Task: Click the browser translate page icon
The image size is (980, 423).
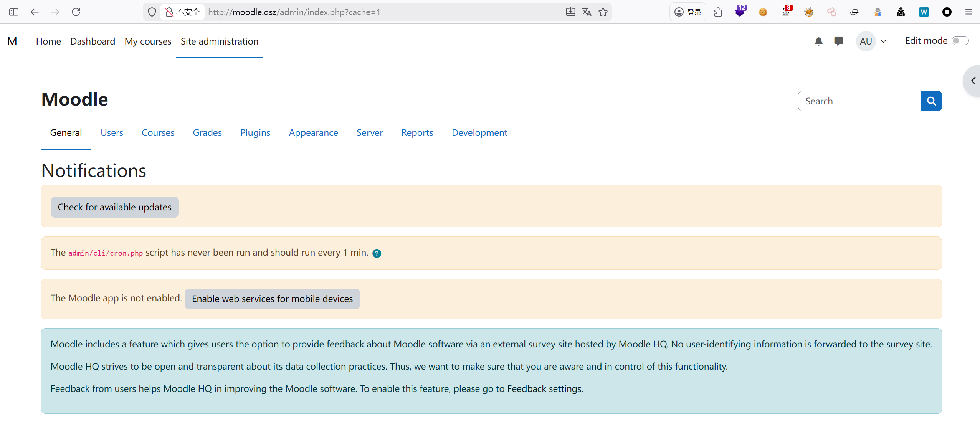Action: pyautogui.click(x=587, y=12)
